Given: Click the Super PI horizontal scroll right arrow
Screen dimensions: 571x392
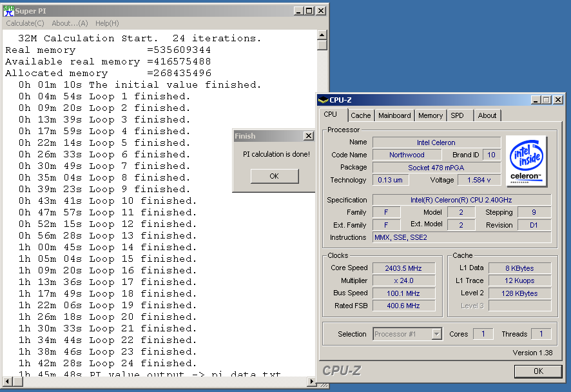Looking at the screenshot, I should coord(311,382).
